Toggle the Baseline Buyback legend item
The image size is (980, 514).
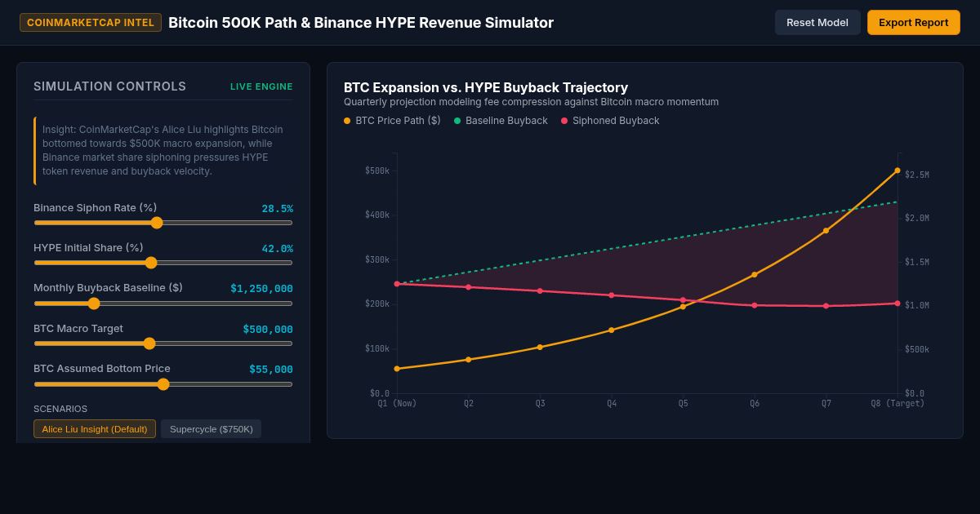pyautogui.click(x=501, y=121)
